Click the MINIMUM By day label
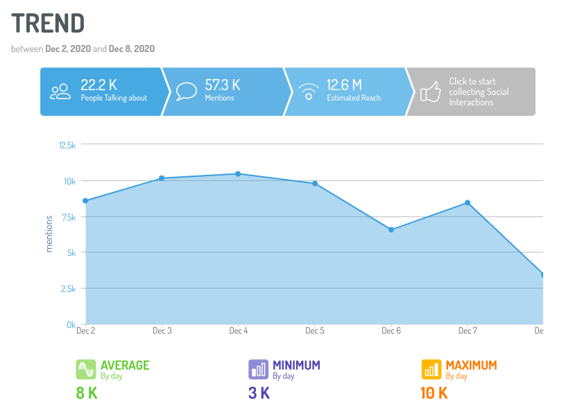This screenshot has height=412, width=564. coord(296,370)
